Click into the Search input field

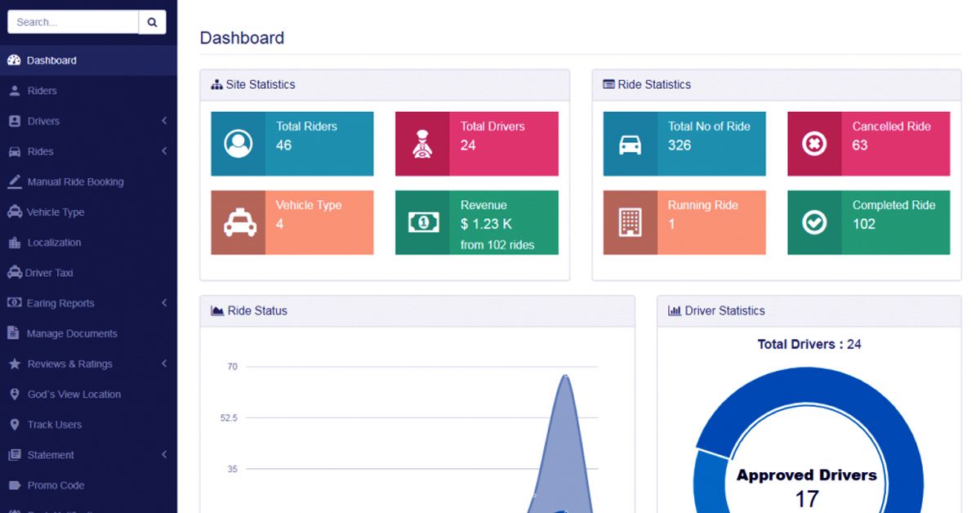(x=73, y=22)
